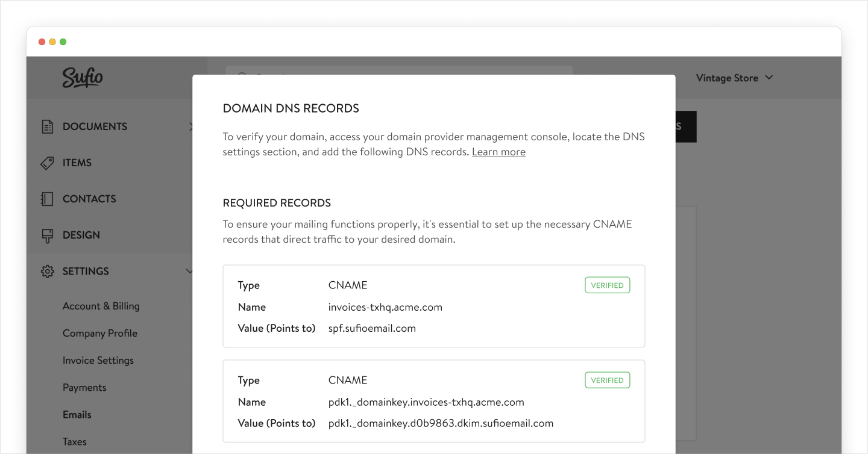
Task: Open the Taxes settings entry
Action: pos(74,441)
